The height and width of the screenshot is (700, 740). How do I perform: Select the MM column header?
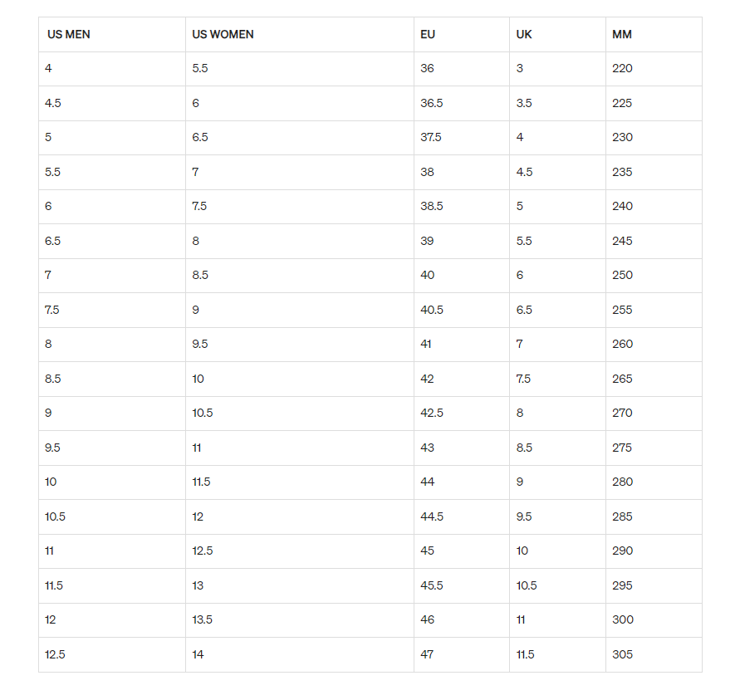(x=622, y=35)
